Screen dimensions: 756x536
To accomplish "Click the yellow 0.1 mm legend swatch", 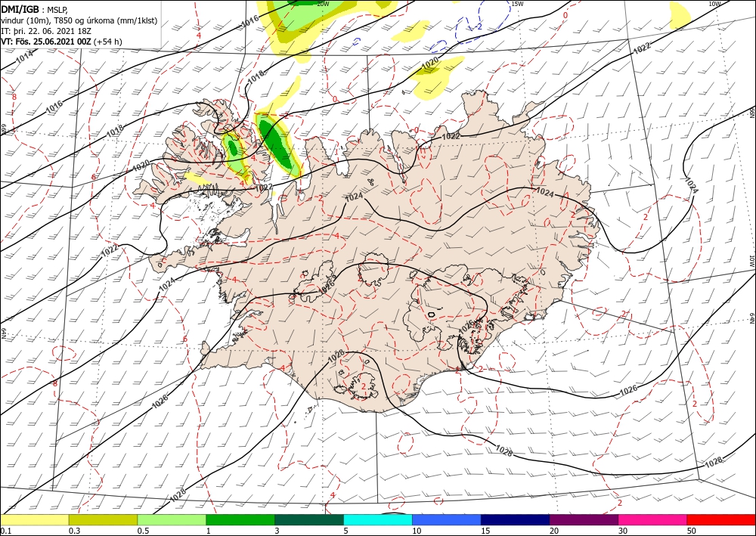I will pos(34,520).
